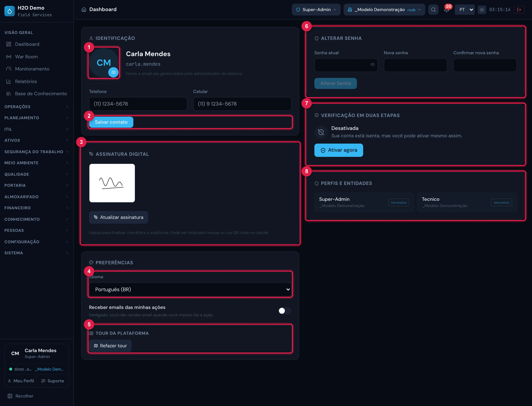
Task: Toggle Receber emails das minhas ações switch
Action: click(285, 311)
